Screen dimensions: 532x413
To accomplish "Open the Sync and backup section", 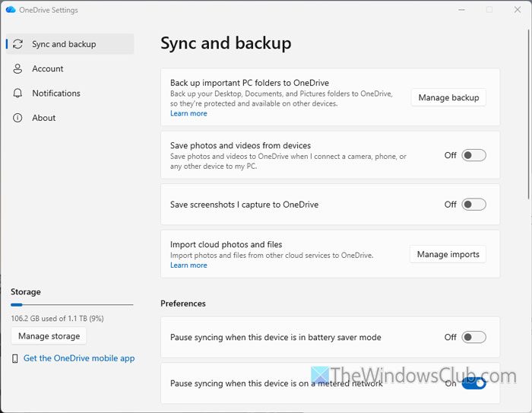I will pos(70,44).
